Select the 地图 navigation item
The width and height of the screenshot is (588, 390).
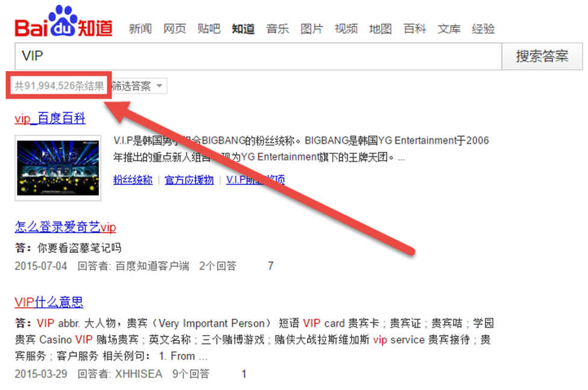(x=380, y=28)
